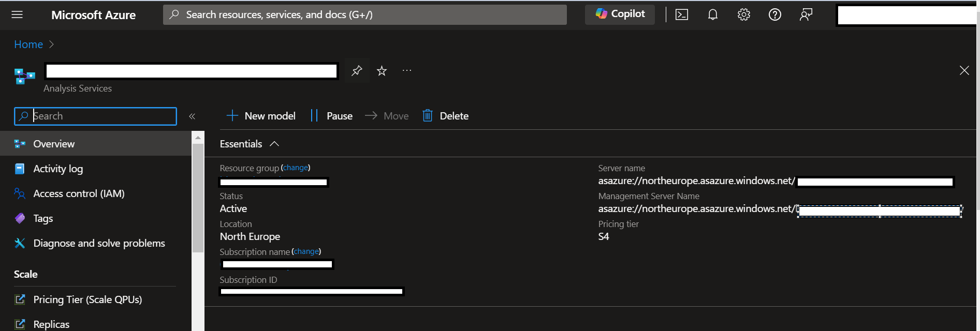
Task: Click the Pricing Tier icon
Action: pos(20,299)
